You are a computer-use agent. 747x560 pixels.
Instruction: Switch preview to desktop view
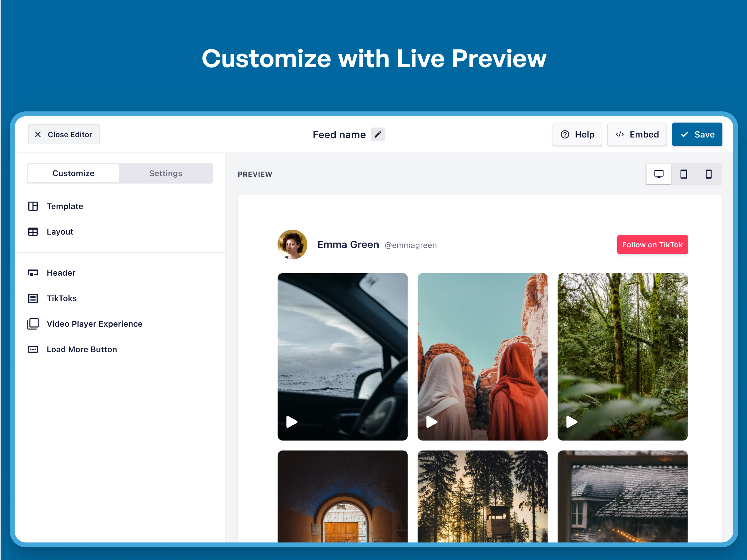(x=659, y=174)
